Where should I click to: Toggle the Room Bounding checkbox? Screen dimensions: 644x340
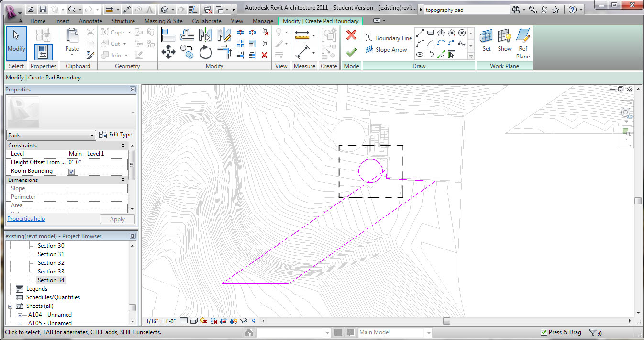(72, 171)
